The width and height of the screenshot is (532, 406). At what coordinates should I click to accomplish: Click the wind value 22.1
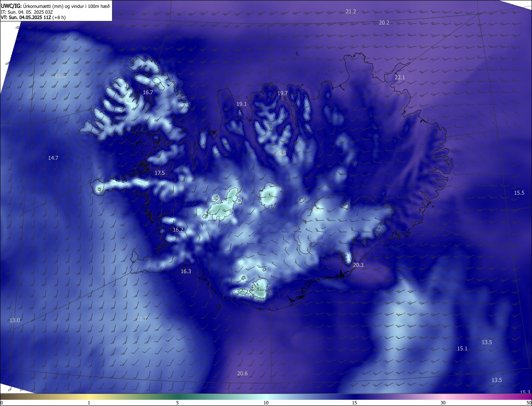tap(399, 78)
